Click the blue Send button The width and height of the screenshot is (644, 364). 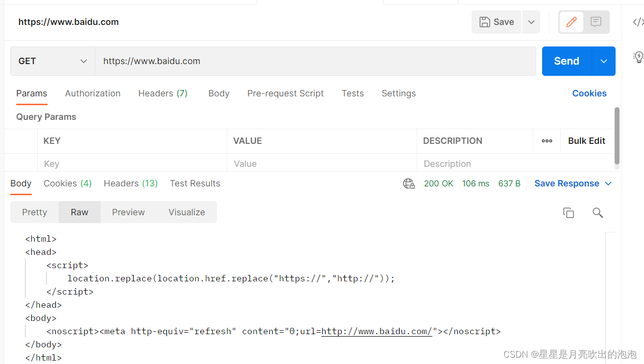[x=567, y=61]
